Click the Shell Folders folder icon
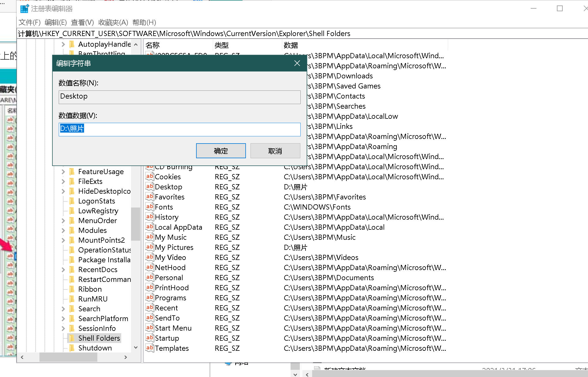This screenshot has height=377, width=588. pyautogui.click(x=72, y=338)
